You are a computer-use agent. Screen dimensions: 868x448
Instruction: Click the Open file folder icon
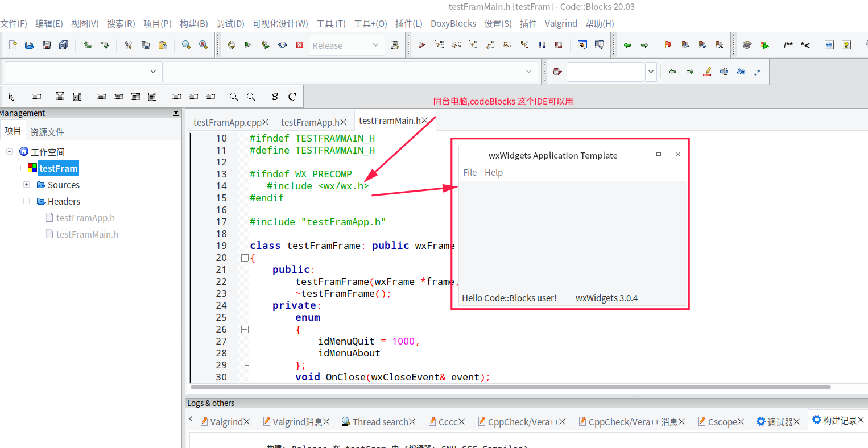click(x=30, y=45)
